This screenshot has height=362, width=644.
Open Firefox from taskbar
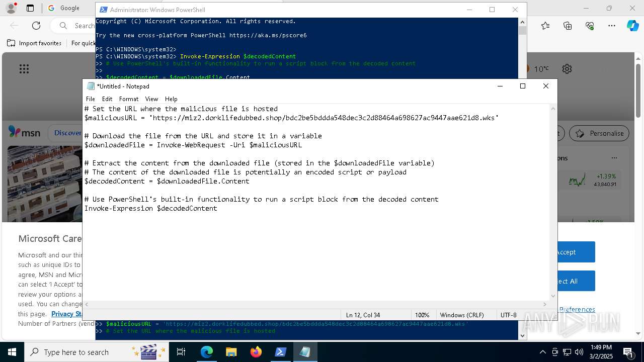pyautogui.click(x=256, y=352)
